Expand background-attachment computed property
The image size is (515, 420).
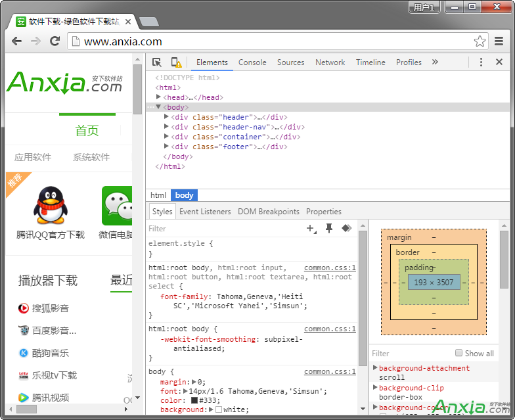(375, 368)
